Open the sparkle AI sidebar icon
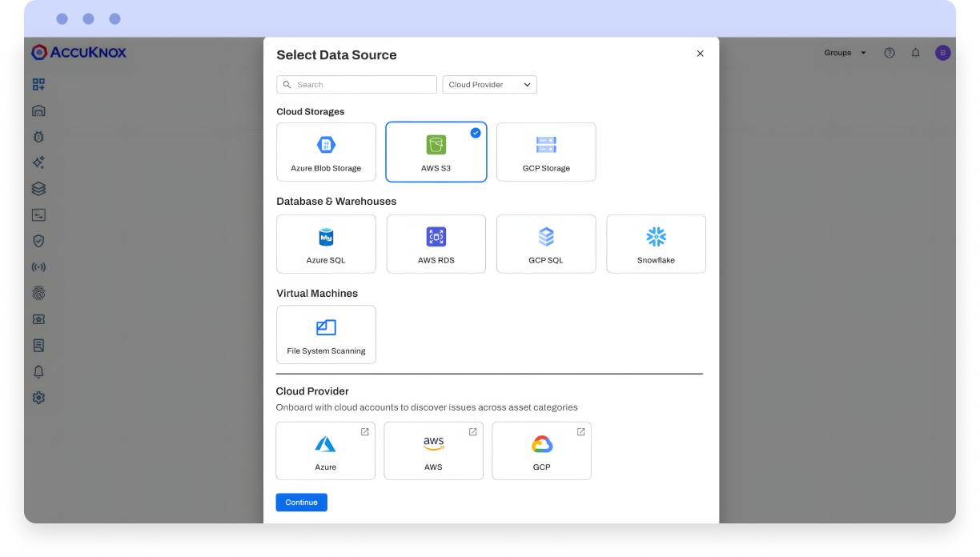 click(x=38, y=162)
